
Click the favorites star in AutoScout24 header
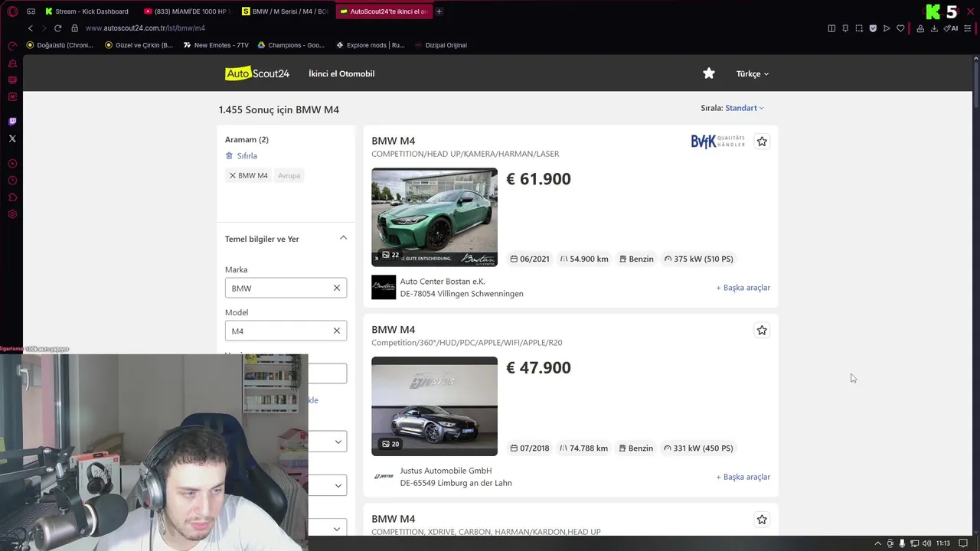[709, 73]
